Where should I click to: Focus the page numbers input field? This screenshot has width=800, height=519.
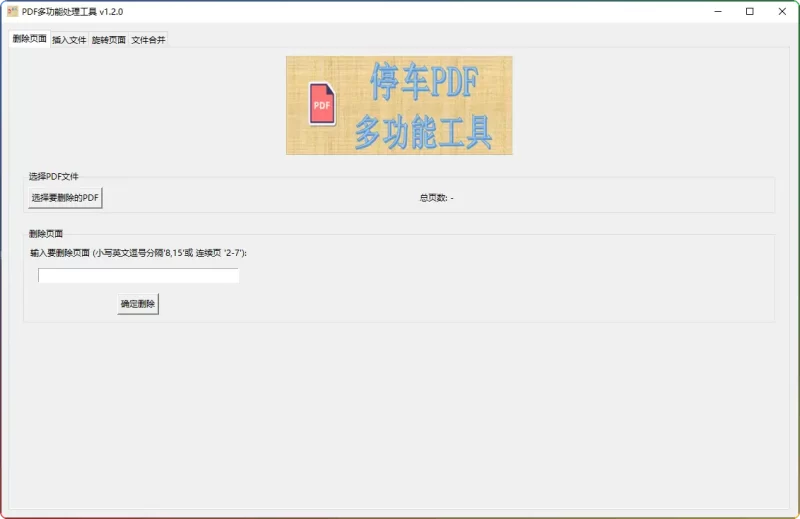[138, 276]
